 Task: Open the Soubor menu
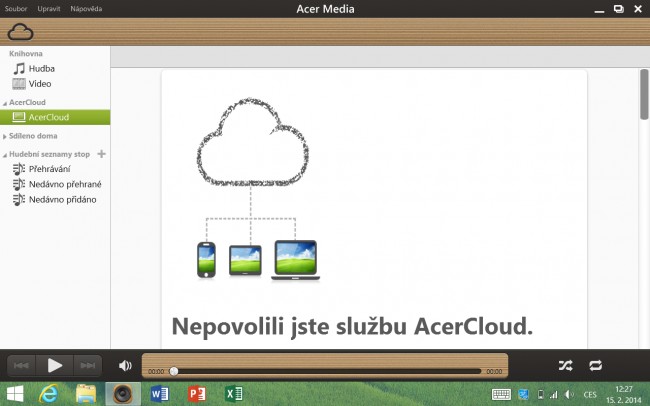(16, 8)
